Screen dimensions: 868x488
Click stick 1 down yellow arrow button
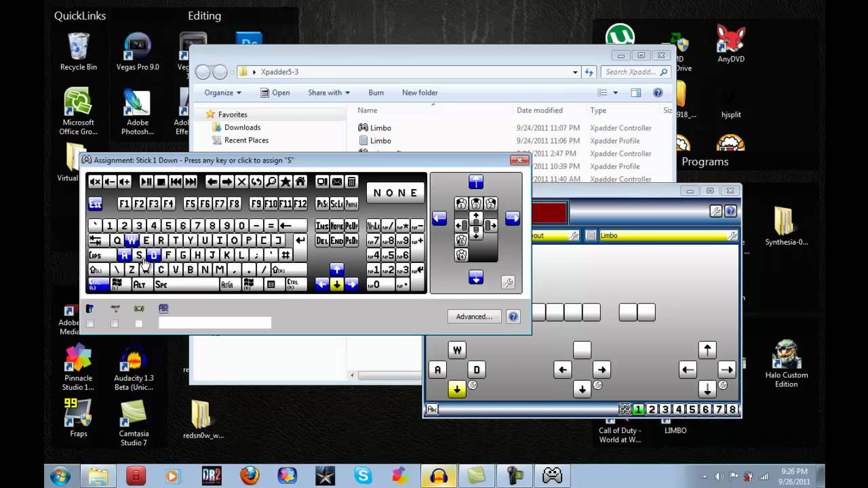457,389
